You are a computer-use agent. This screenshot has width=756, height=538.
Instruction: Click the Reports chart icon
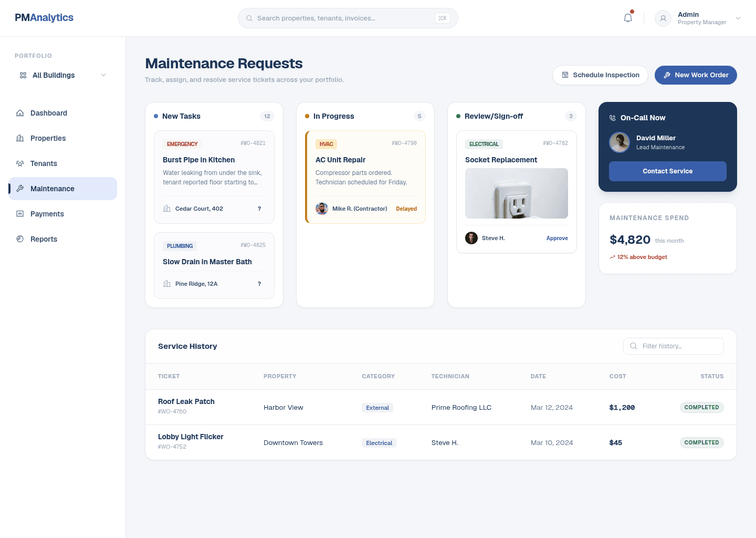tap(20, 239)
